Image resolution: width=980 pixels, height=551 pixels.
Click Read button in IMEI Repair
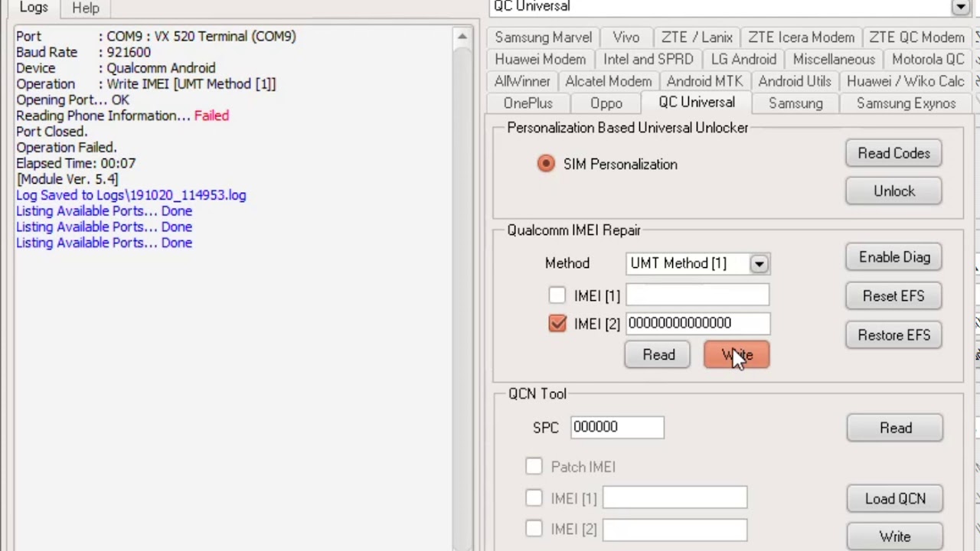tap(658, 355)
